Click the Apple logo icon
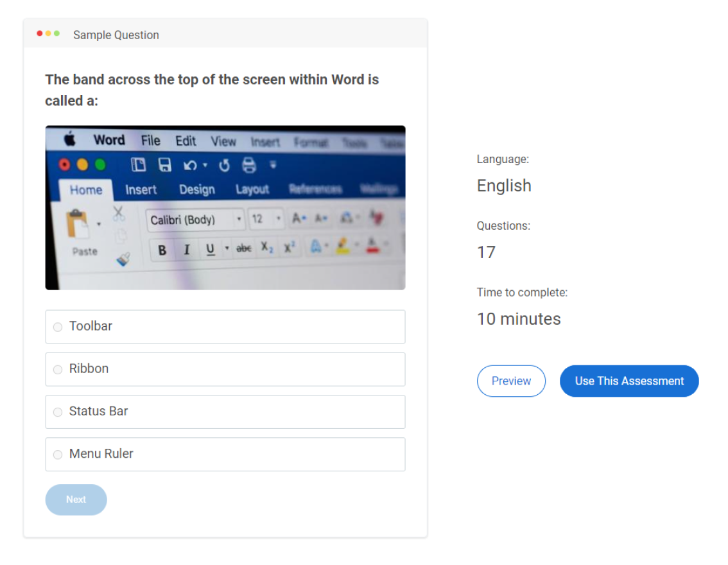This screenshot has height=565, width=728. 69,139
